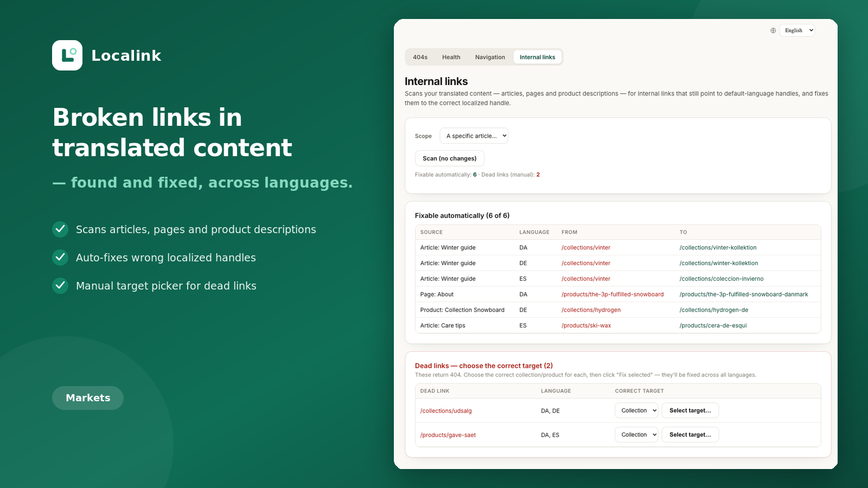Image resolution: width=868 pixels, height=488 pixels.
Task: Click the Broken links in translated content headline
Action: pyautogui.click(x=173, y=132)
